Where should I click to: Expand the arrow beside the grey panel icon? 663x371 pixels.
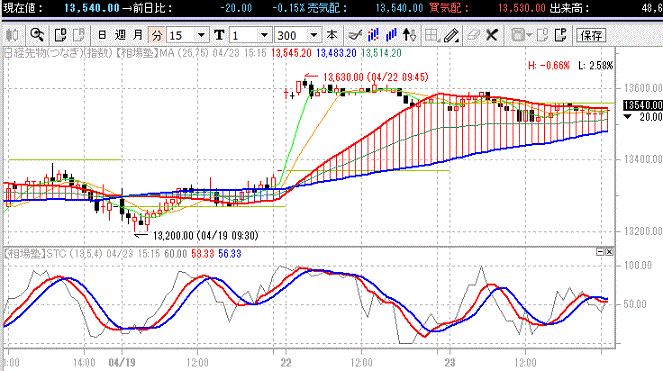click(x=529, y=35)
